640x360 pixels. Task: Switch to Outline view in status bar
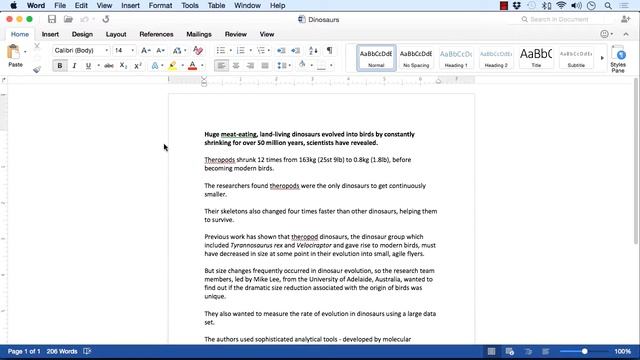[528, 351]
